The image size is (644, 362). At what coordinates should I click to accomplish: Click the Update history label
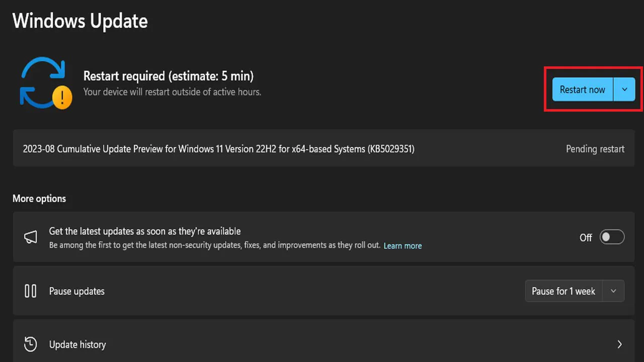[77, 344]
